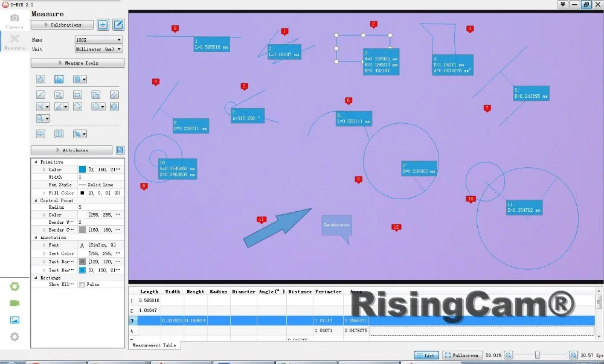Select the angle measure tool
The width and height of the screenshot is (604, 364).
59,107
